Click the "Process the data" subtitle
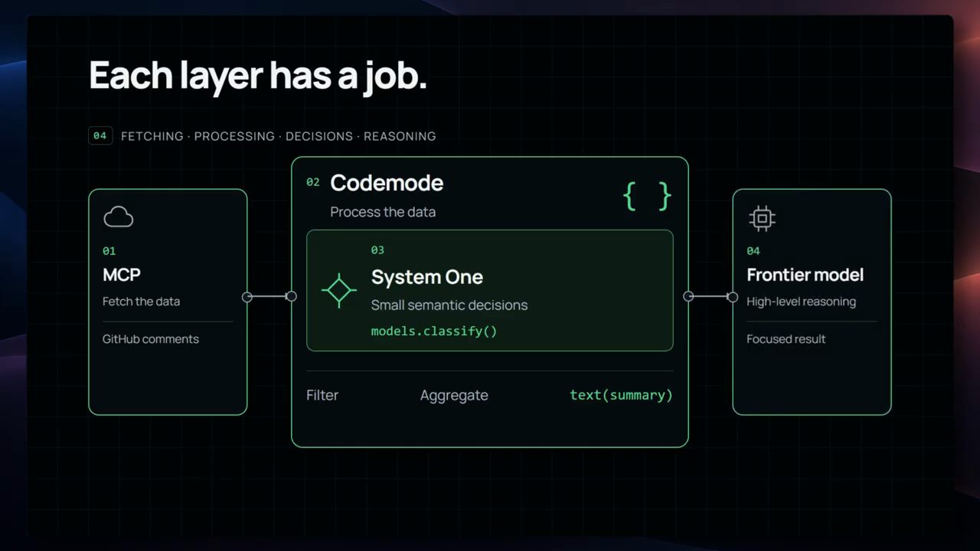Image resolution: width=980 pixels, height=551 pixels. tap(383, 212)
